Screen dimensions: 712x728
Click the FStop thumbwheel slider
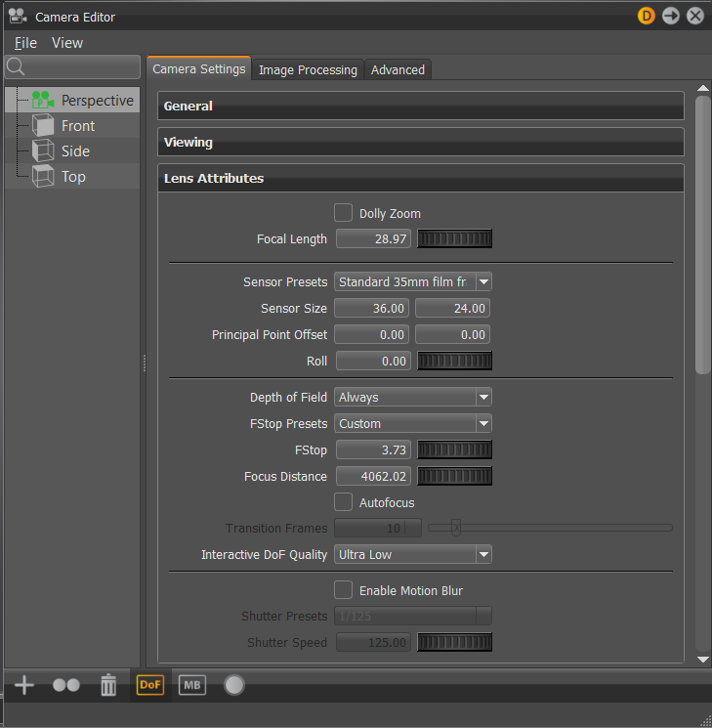pyautogui.click(x=454, y=450)
